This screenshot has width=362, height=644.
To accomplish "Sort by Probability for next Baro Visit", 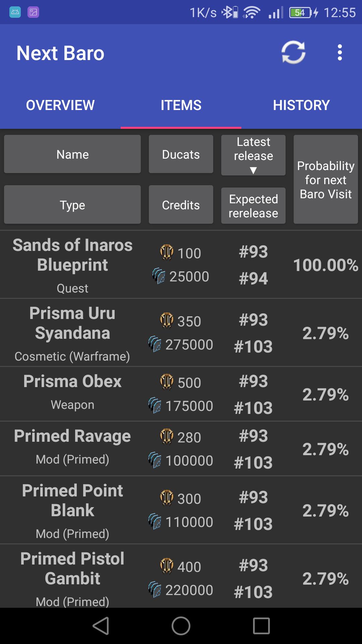I will (326, 179).
